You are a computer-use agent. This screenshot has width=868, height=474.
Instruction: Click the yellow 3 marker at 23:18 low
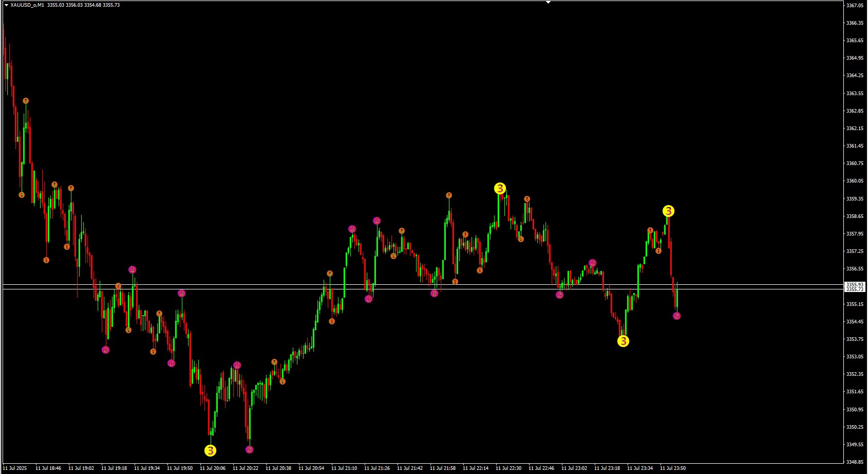(x=622, y=341)
